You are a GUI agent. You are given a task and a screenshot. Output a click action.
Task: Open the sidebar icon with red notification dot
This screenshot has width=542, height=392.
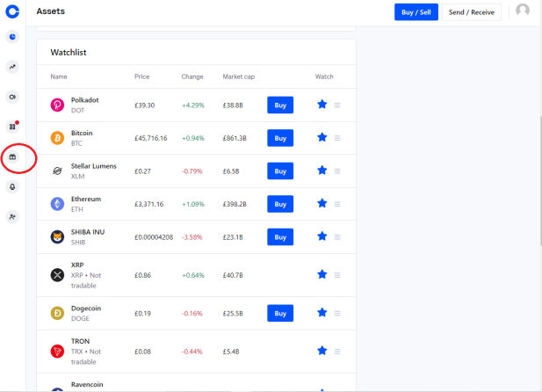(12, 127)
